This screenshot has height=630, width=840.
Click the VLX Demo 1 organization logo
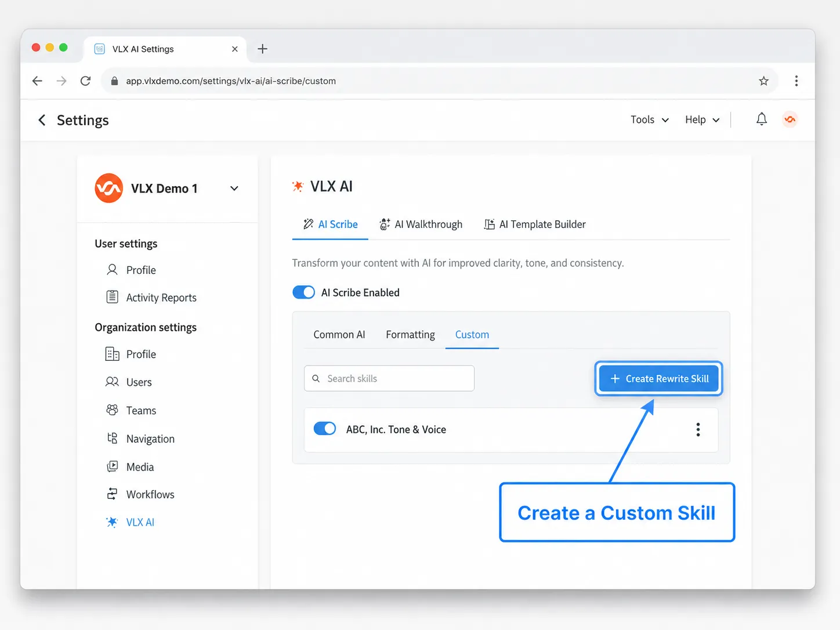click(108, 188)
